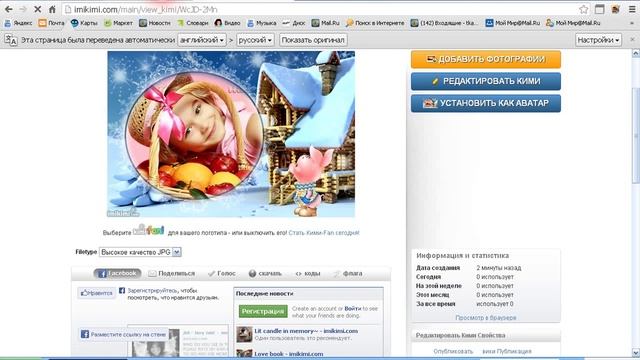Viewport: 640px width, 360px height.
Task: Click Разместите ссылку на стене button
Action: (x=124, y=334)
